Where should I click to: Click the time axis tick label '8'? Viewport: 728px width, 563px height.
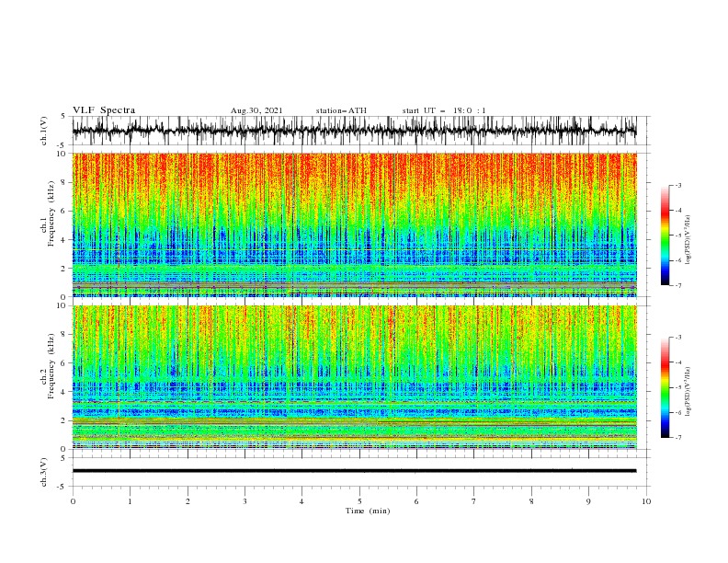[531, 501]
